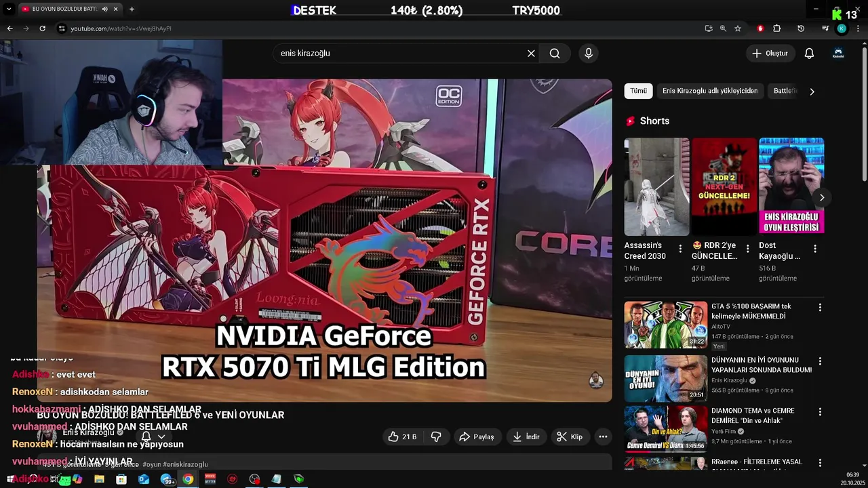Mute the tab via speaker icon

coord(105,9)
